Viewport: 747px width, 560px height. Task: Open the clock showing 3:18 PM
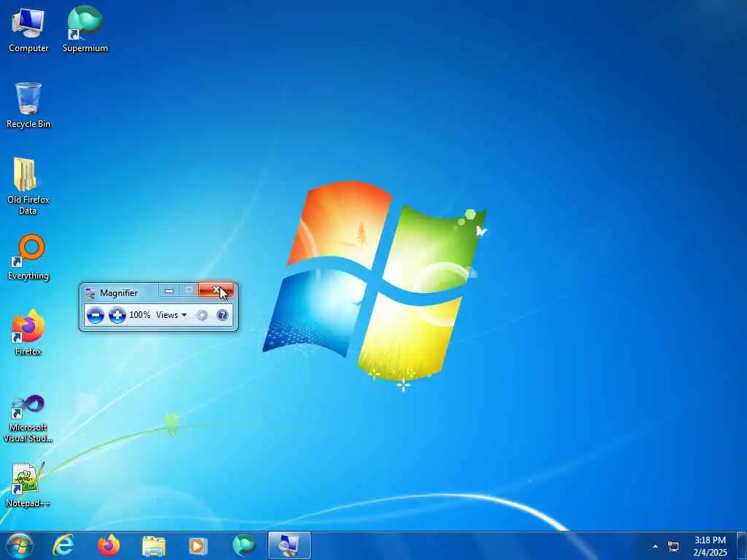click(711, 546)
